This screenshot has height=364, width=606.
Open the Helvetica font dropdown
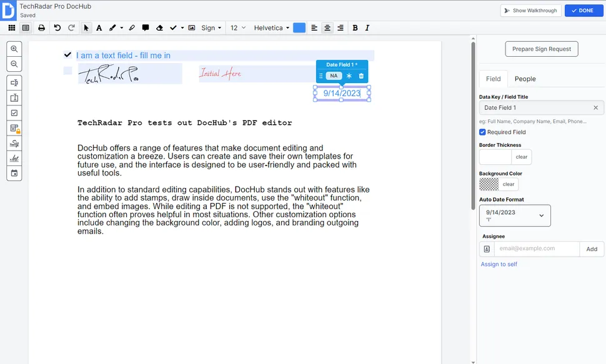[272, 28]
